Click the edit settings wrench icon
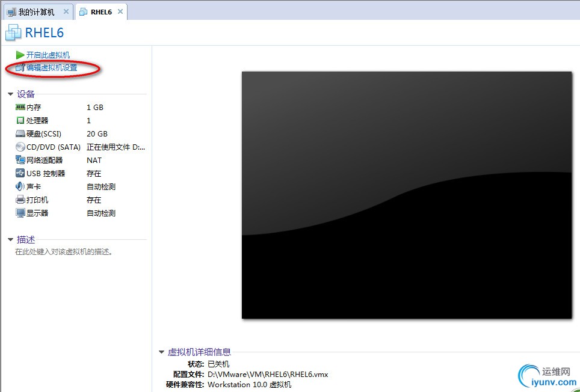Image resolution: width=580 pixels, height=392 pixels. 20,67
